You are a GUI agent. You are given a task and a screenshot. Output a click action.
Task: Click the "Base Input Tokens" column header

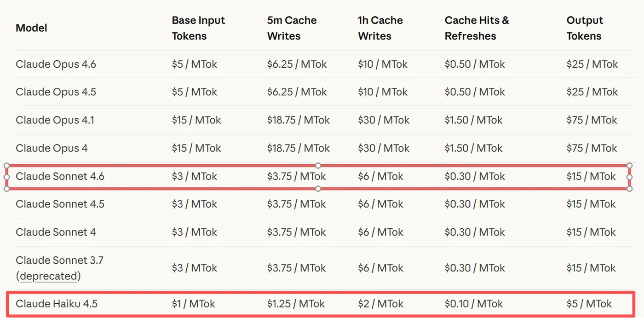click(198, 28)
